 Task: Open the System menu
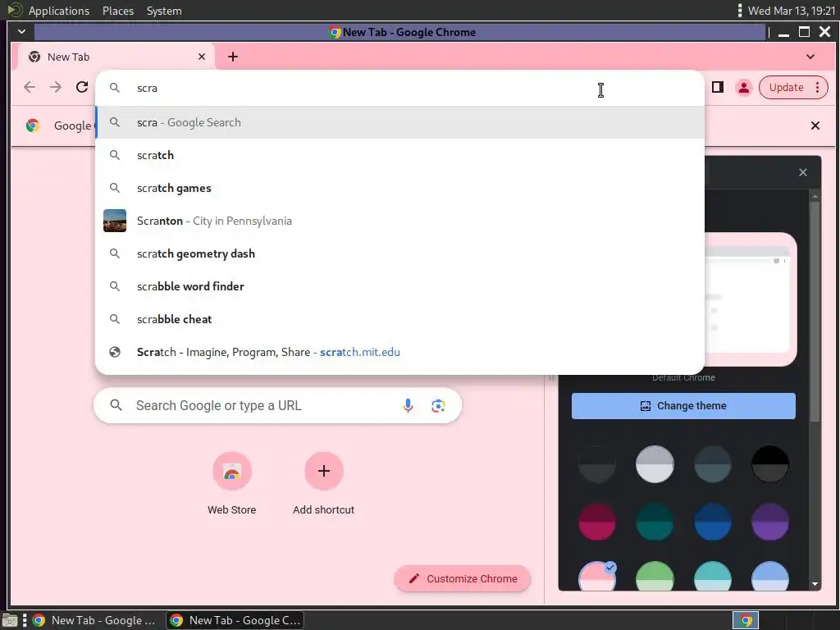(164, 11)
